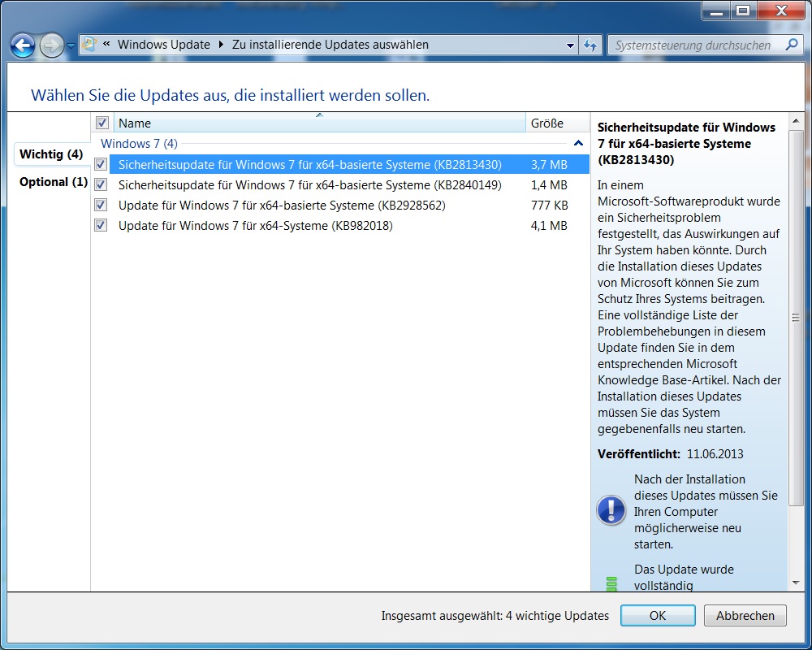Minimize the Windows Update window
Screen dimensions: 812x650
pyautogui.click(x=717, y=11)
